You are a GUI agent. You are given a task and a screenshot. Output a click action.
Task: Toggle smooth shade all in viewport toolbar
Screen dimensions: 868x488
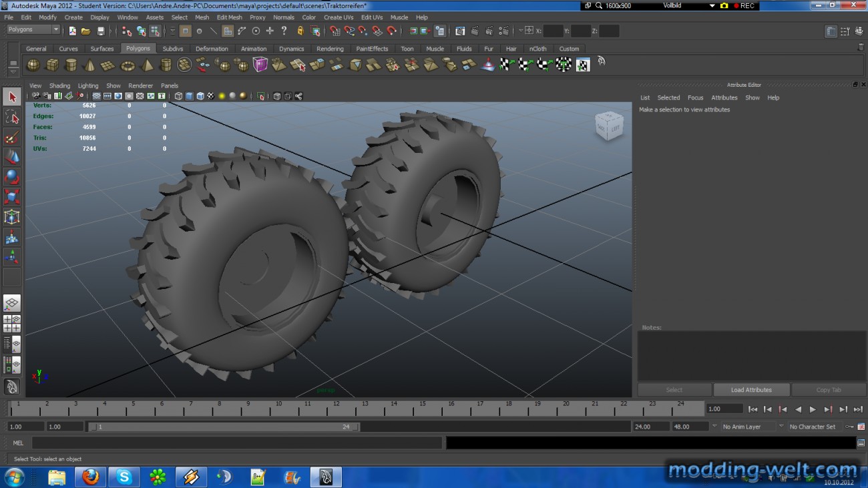[x=189, y=96]
